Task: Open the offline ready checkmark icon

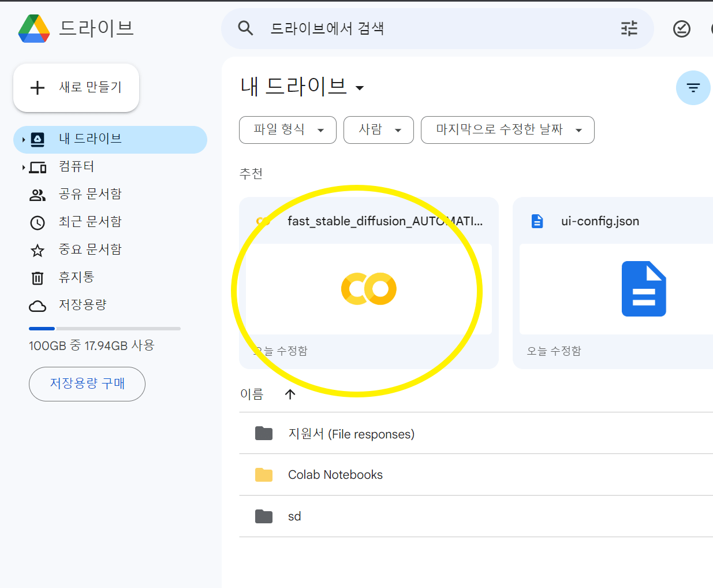Action: (682, 29)
